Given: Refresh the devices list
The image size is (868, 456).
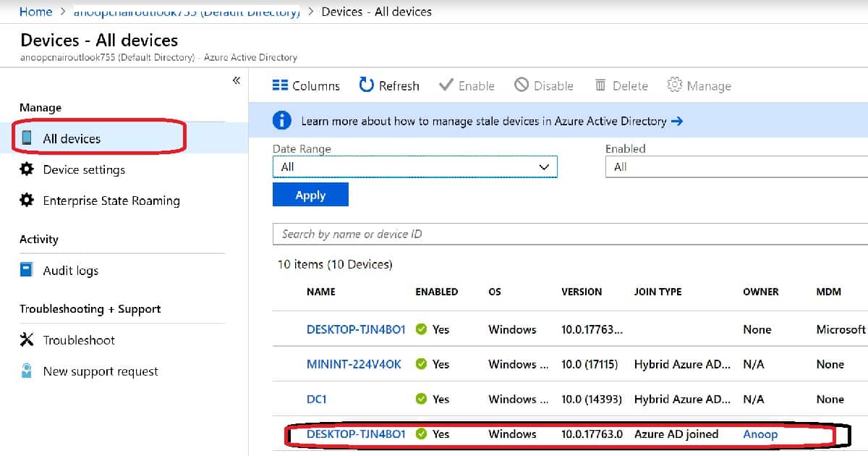Looking at the screenshot, I should [x=388, y=85].
